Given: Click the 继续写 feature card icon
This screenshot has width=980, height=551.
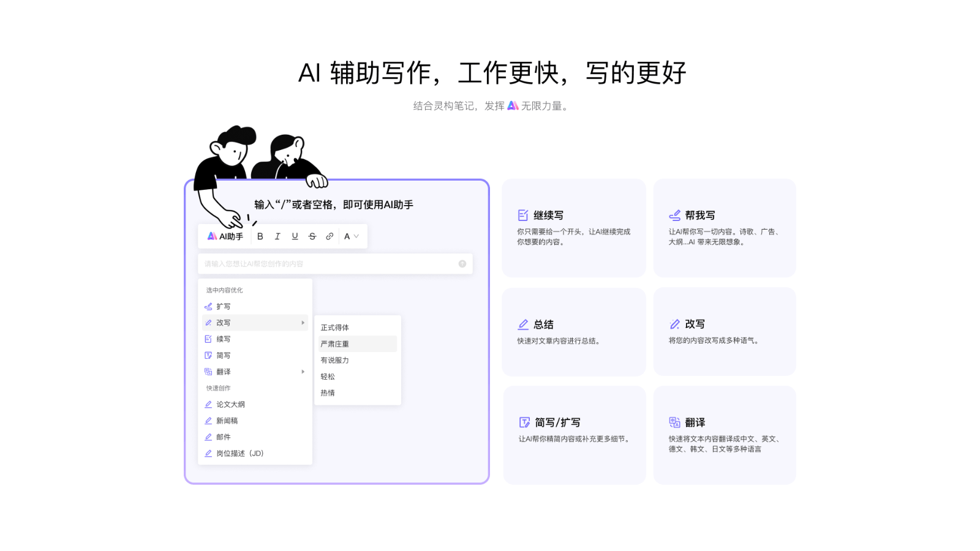Looking at the screenshot, I should (523, 216).
